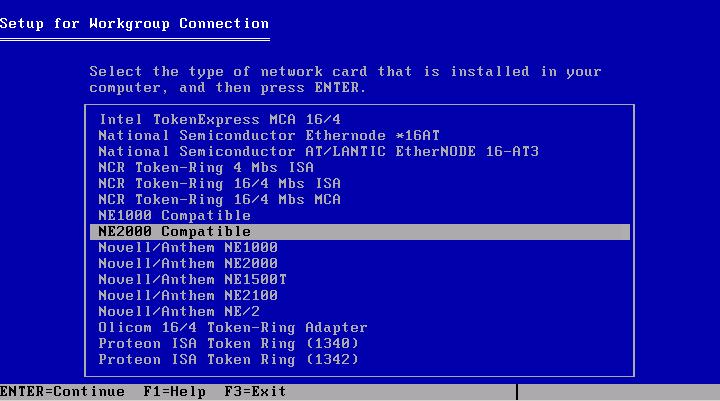The image size is (720, 401).
Task: Choose National Semiconductor Ethernode *16AT
Action: pyautogui.click(x=269, y=136)
